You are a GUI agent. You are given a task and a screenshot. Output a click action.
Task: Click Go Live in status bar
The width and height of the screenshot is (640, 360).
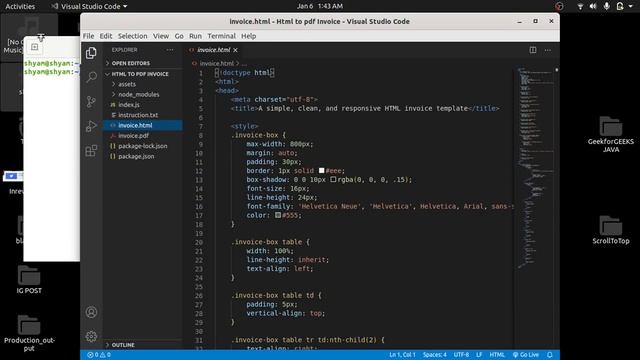coord(526,355)
